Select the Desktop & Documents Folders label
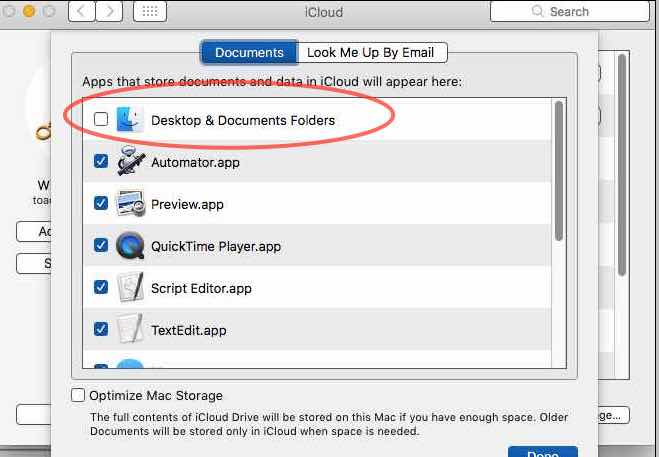The image size is (659, 457). tap(243, 121)
